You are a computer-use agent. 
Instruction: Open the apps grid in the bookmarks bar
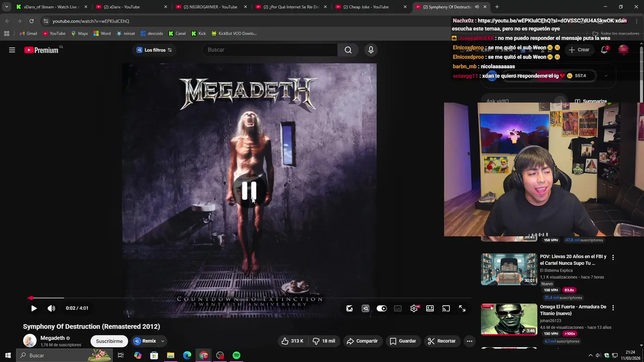(x=7, y=34)
